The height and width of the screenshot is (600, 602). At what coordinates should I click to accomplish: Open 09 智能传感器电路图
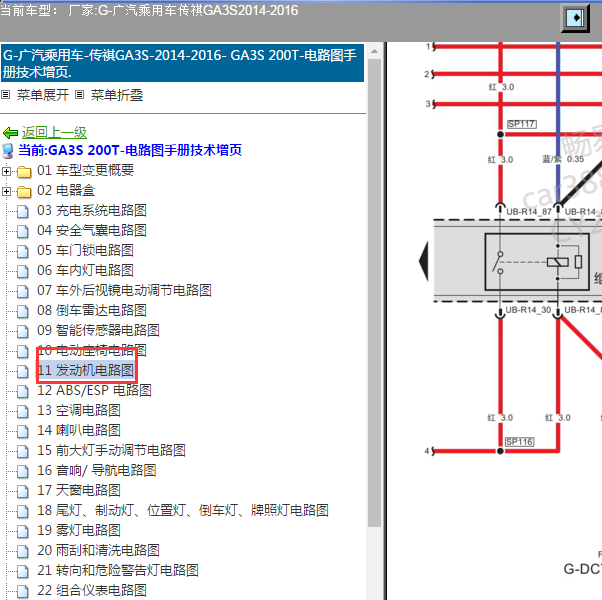(x=98, y=330)
